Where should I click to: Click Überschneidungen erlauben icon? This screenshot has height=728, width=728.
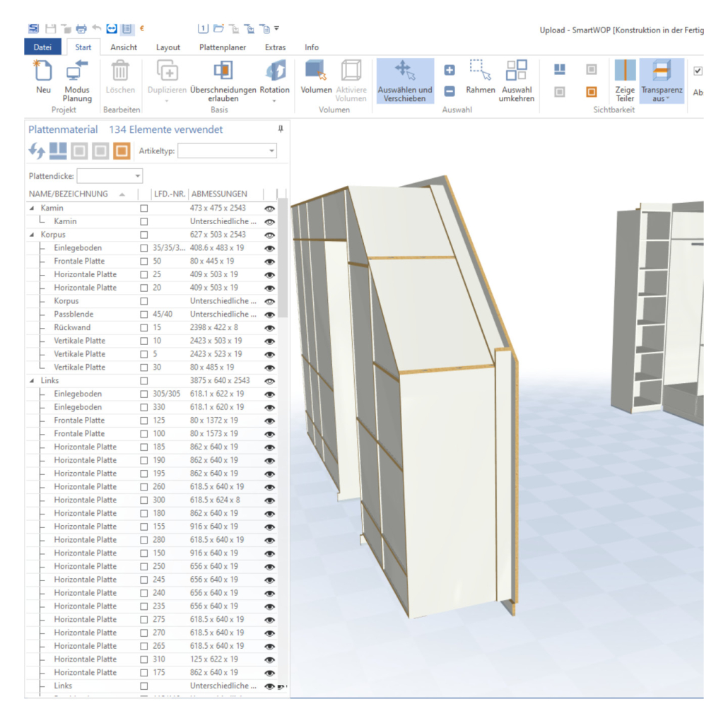pos(223,71)
